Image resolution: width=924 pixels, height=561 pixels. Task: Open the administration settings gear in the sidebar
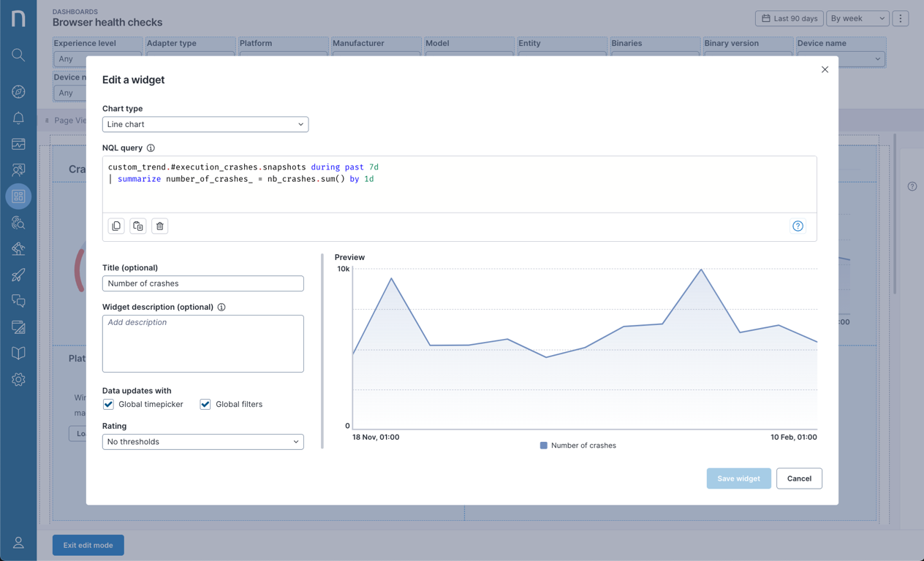[x=18, y=379]
